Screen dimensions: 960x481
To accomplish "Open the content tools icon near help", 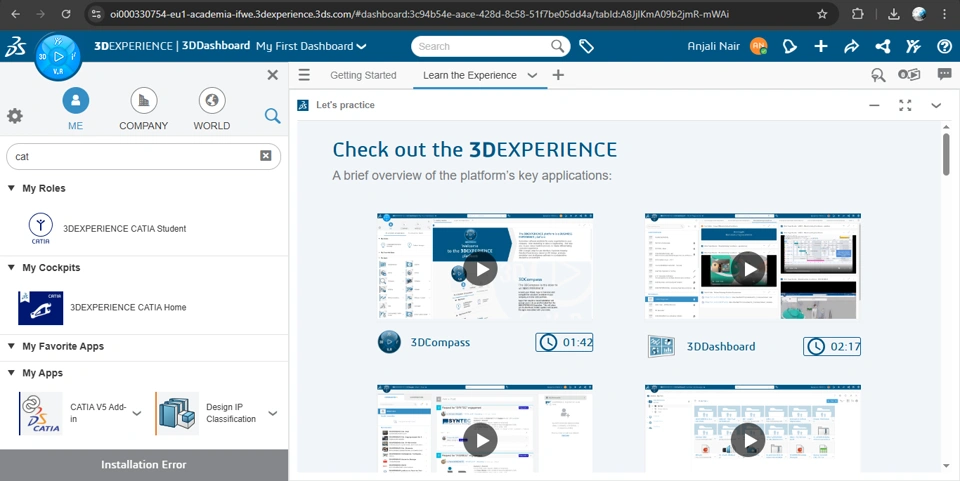I will (x=913, y=47).
